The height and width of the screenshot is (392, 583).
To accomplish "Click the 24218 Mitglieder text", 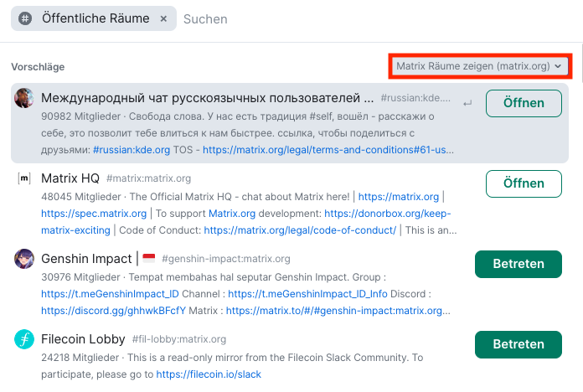I will [x=80, y=357].
